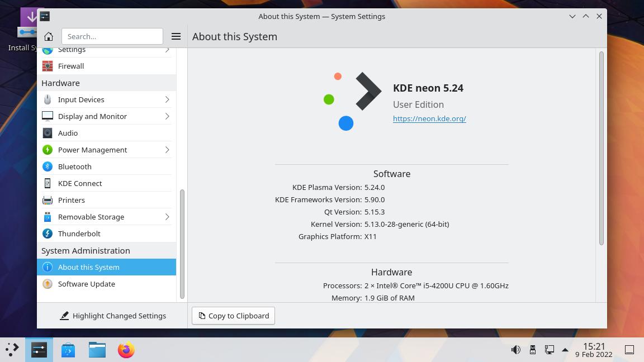
Task: Click the Qt Version value 5.15.3
Action: (375, 212)
